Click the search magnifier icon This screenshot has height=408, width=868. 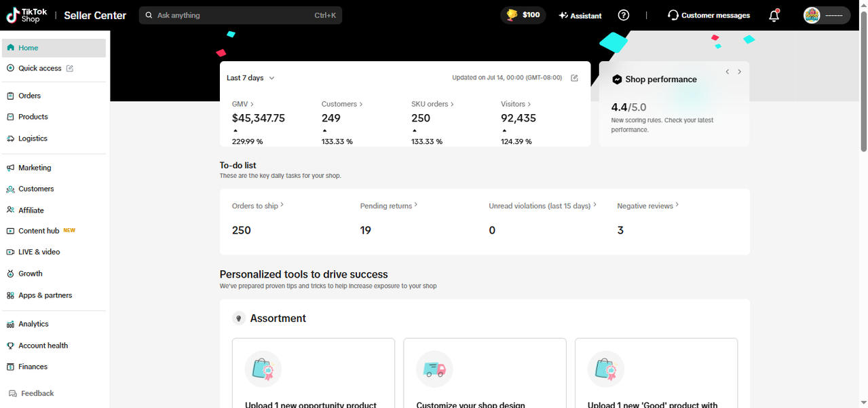click(x=149, y=15)
